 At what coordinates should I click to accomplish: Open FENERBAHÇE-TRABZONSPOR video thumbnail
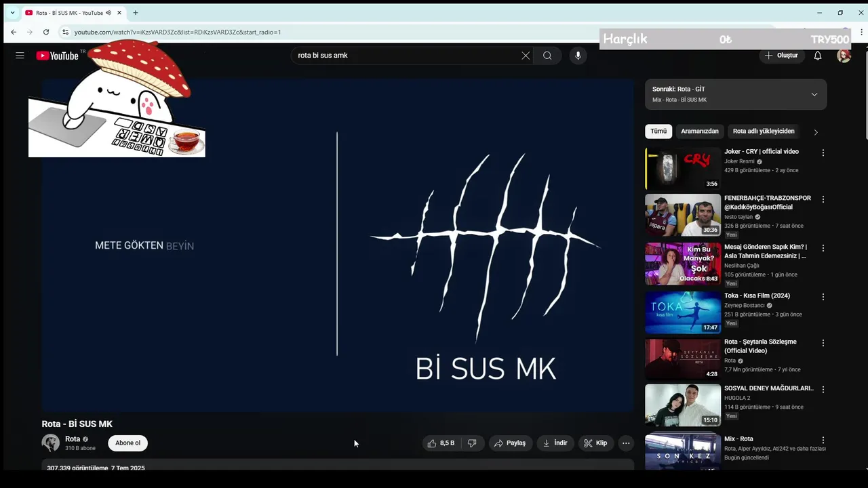tap(683, 215)
